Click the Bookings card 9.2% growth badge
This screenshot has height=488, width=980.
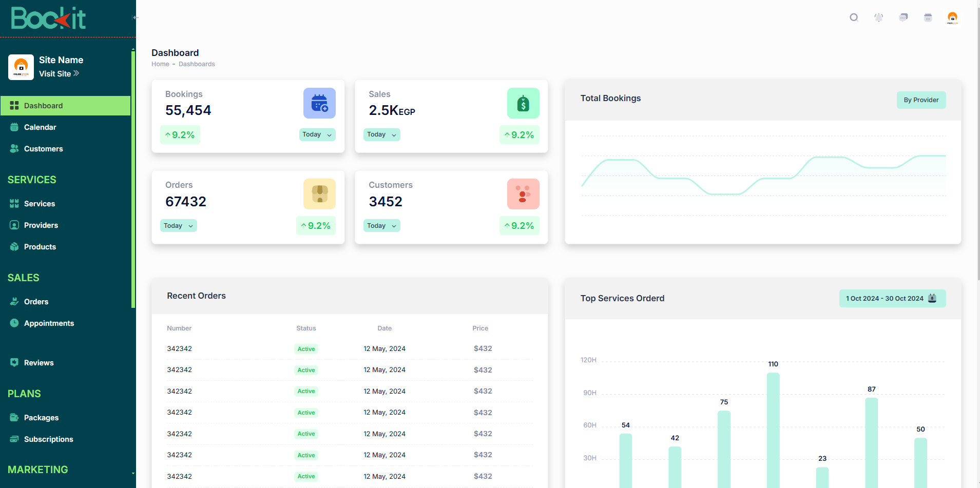click(180, 135)
